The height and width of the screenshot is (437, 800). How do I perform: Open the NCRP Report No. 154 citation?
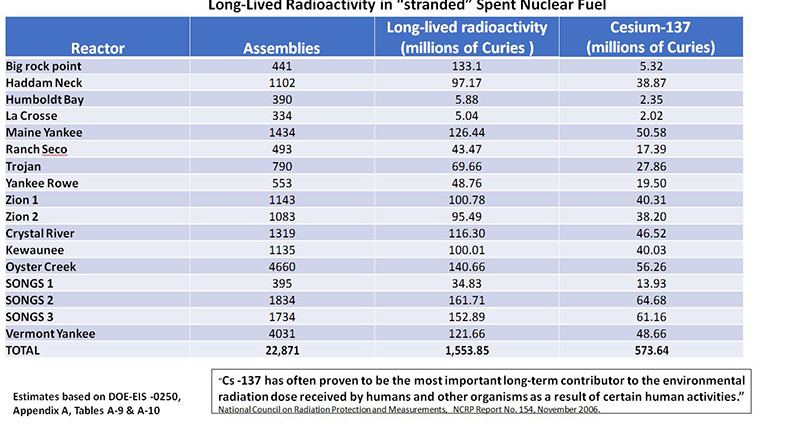pyautogui.click(x=409, y=409)
